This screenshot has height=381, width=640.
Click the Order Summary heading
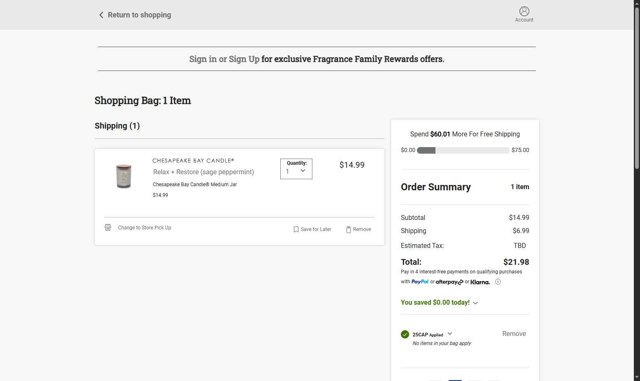[x=436, y=187]
